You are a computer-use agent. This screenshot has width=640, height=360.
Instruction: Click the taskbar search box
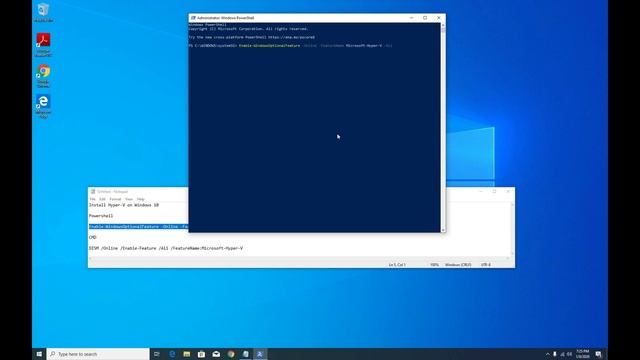coord(98,354)
